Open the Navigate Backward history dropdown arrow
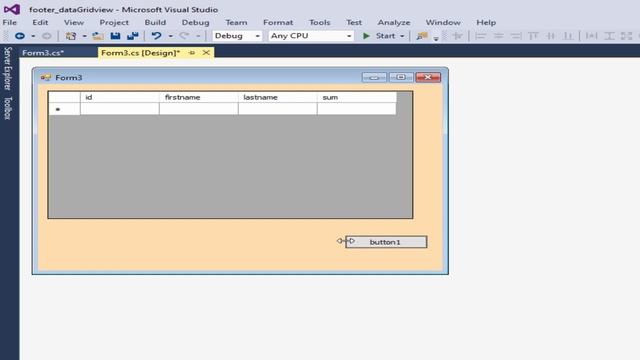The width and height of the screenshot is (640, 360). [x=33, y=36]
